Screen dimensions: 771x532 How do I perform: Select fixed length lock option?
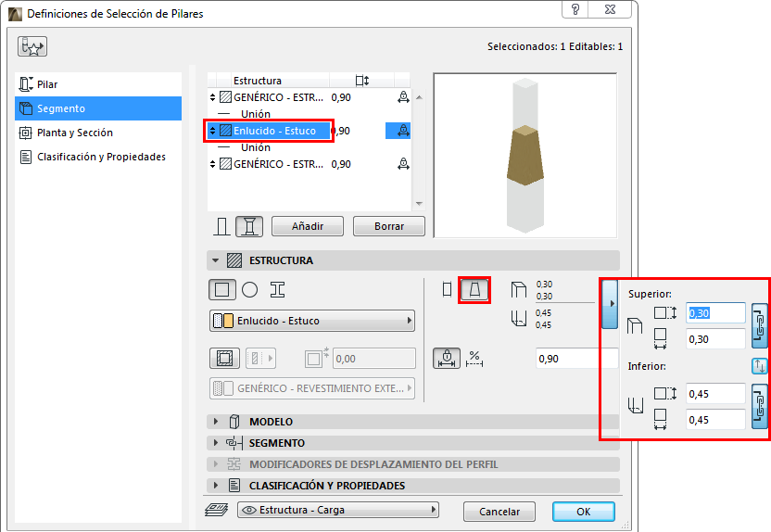[x=447, y=359]
